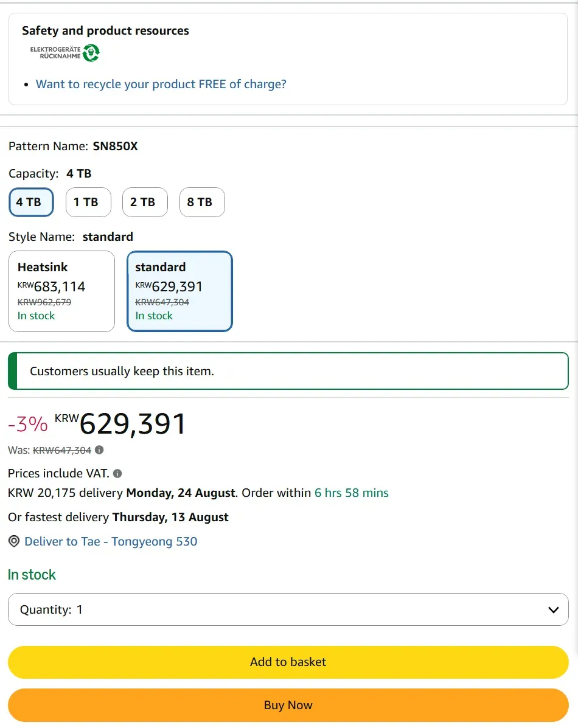Select the standard style option

(179, 291)
